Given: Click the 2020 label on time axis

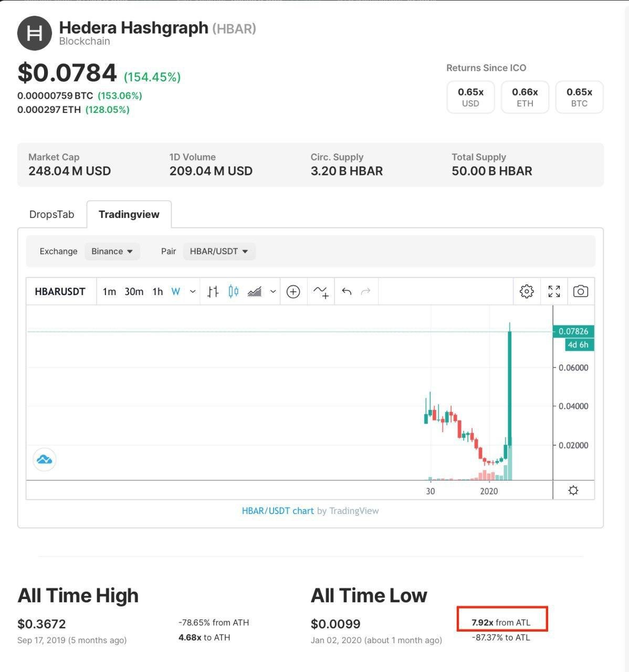Looking at the screenshot, I should pyautogui.click(x=489, y=491).
